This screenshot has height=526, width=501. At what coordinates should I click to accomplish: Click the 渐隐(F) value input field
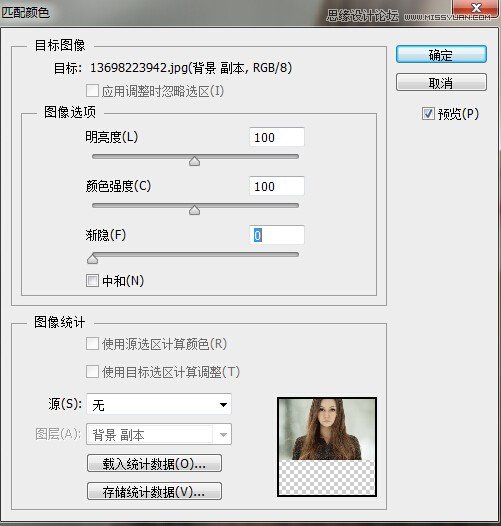(x=277, y=235)
